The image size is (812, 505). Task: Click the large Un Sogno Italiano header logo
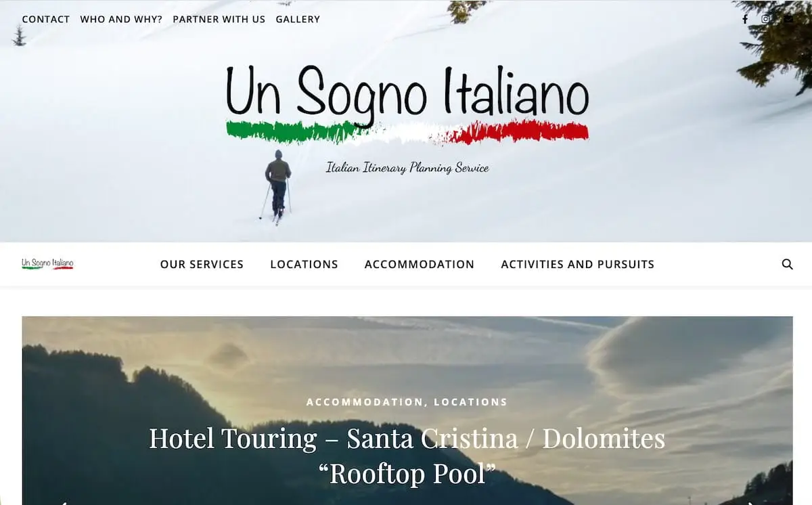point(407,103)
